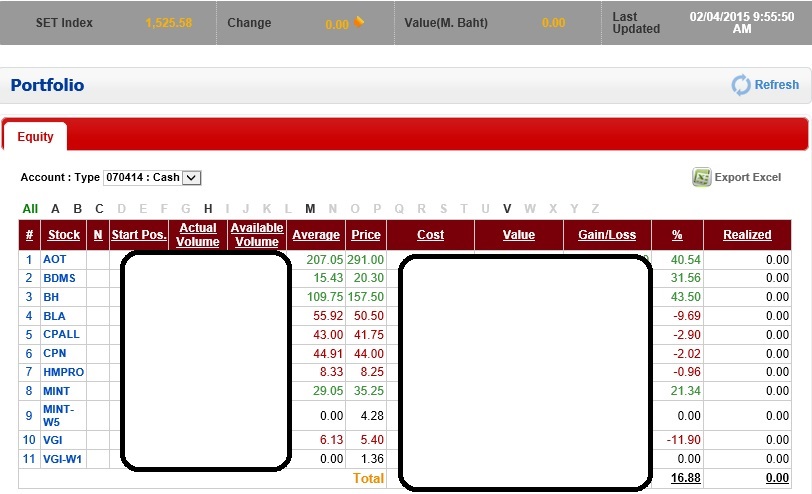Sort by N column header
The height and width of the screenshot is (494, 812).
(x=98, y=235)
